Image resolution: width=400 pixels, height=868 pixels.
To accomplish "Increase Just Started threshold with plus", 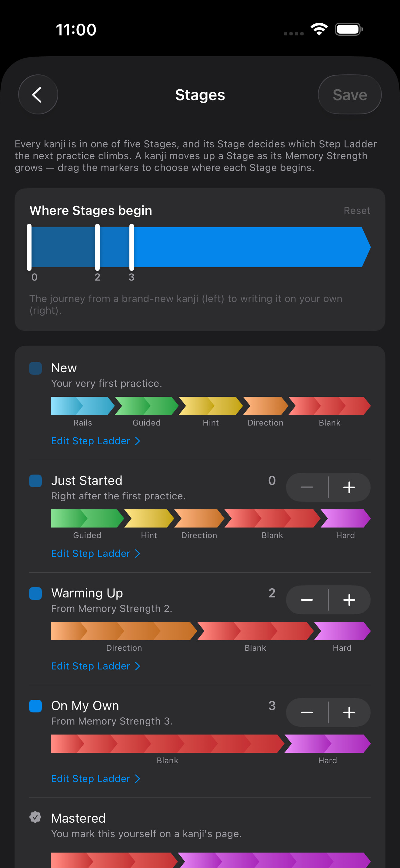I will (349, 487).
